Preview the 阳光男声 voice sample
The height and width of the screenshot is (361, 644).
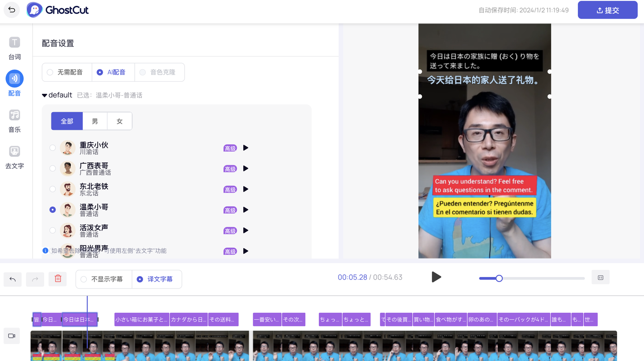[246, 251]
